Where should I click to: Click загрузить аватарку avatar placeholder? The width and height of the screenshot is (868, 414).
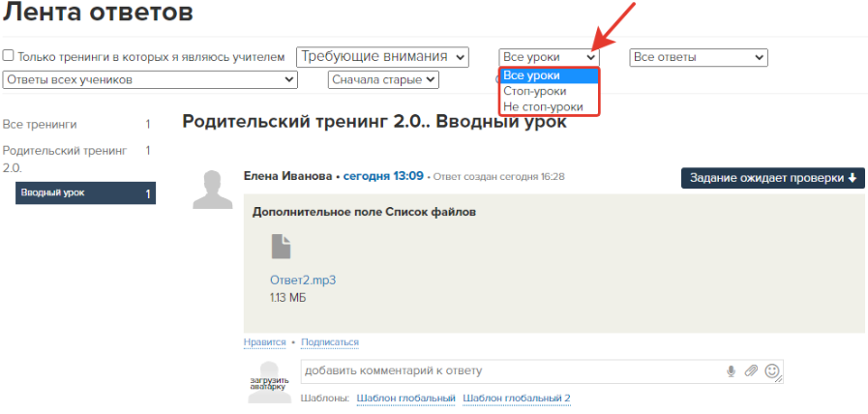(x=269, y=383)
